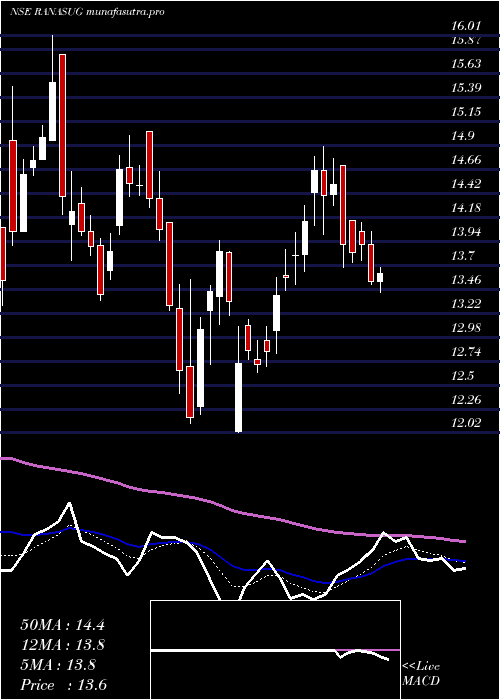
Task: Select the 12.02 price axis label
Action: click(466, 423)
